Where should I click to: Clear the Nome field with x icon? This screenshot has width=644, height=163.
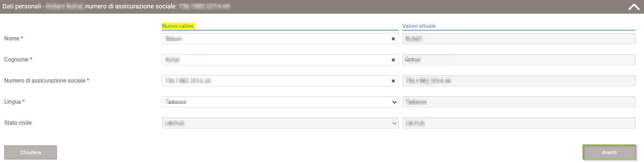[x=393, y=39]
